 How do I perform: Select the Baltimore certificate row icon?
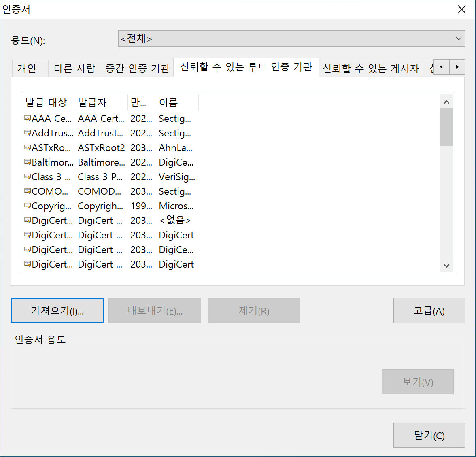click(x=28, y=162)
